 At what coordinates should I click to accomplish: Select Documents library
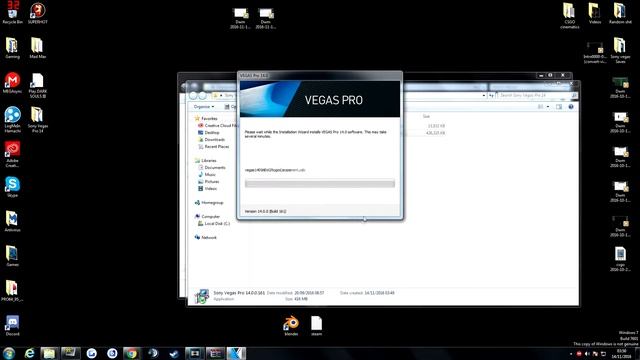[x=212, y=167]
